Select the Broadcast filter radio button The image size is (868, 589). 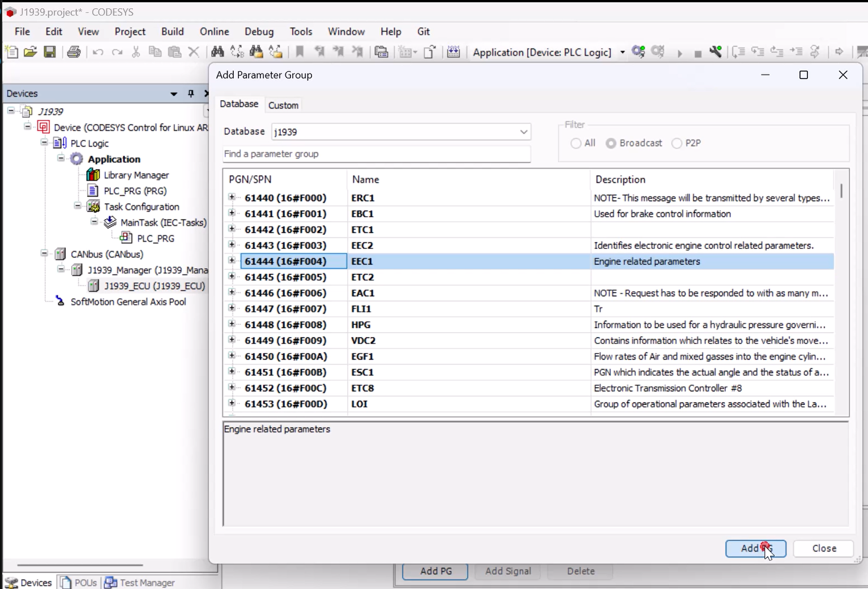[611, 143]
